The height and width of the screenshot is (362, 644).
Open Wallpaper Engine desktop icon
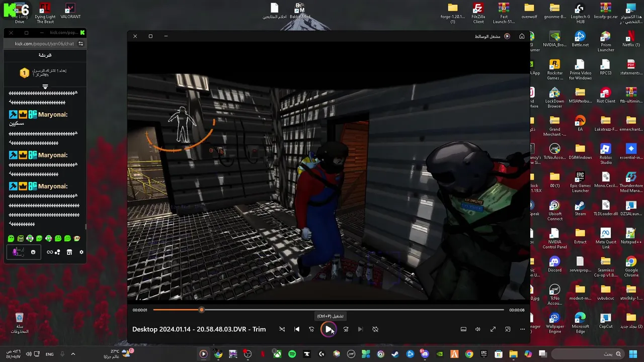555,323
